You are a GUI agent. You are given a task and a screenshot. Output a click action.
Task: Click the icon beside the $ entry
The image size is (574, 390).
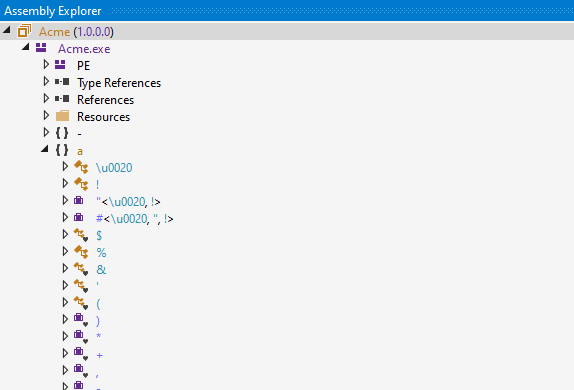click(x=81, y=235)
